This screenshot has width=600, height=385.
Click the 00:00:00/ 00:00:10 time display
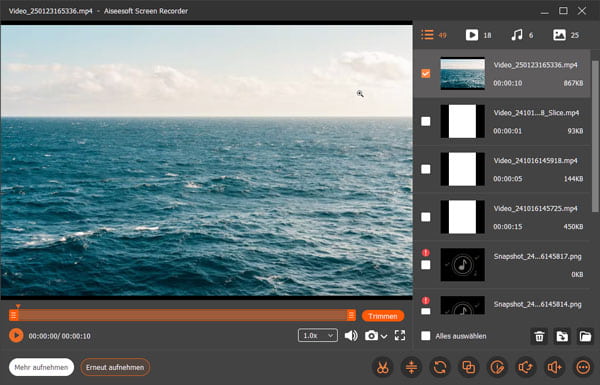click(59, 336)
